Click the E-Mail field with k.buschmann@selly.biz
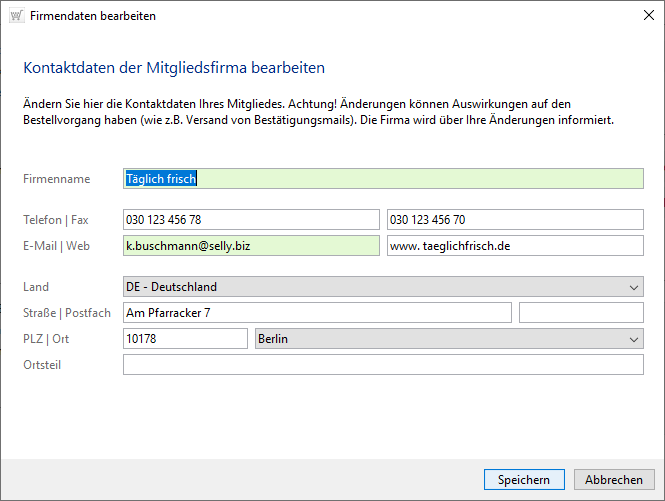 [x=251, y=246]
